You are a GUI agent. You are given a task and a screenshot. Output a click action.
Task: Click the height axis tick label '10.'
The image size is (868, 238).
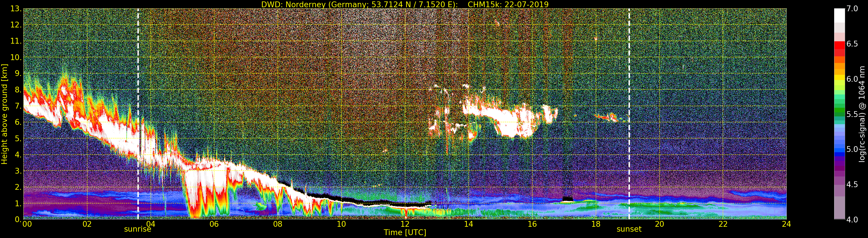click(x=16, y=57)
